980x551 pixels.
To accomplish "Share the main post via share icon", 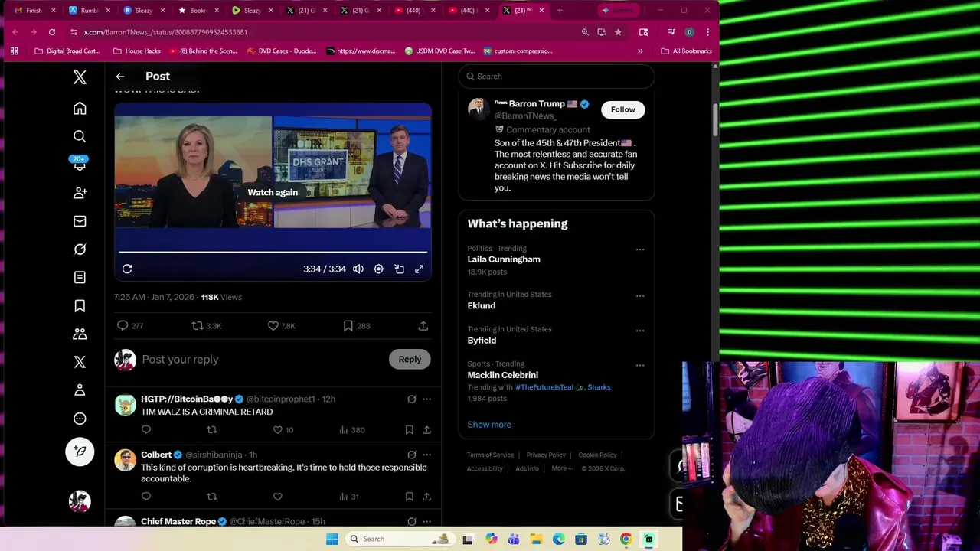I will 423,326.
